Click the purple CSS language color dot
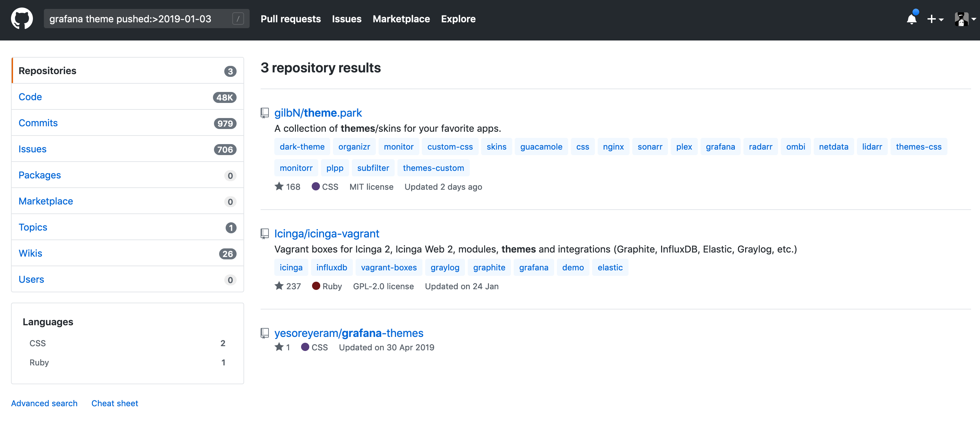This screenshot has height=422, width=980. pos(315,186)
